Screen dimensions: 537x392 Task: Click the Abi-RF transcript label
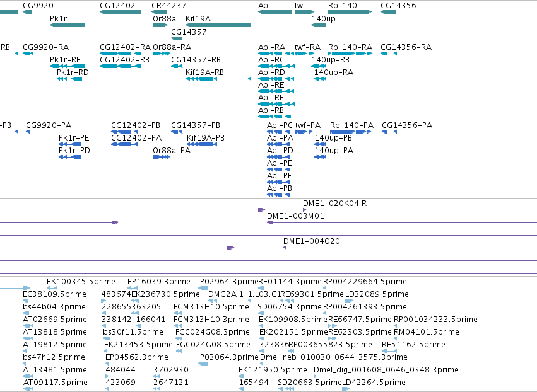(x=271, y=98)
